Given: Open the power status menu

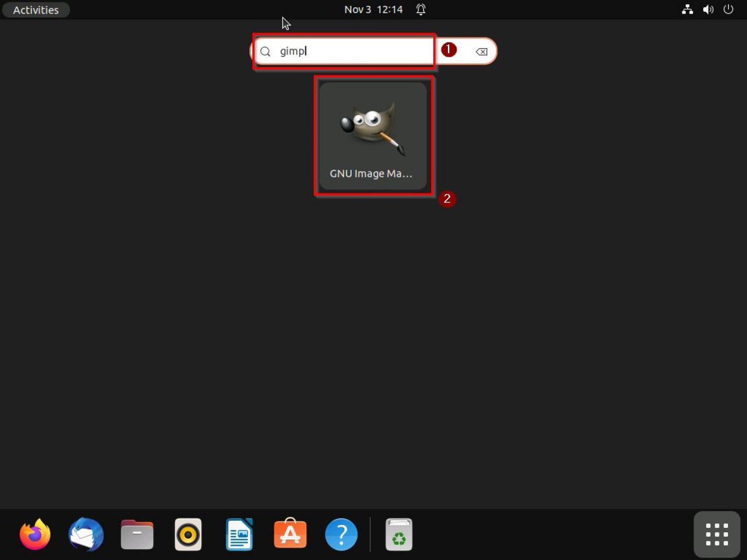Looking at the screenshot, I should coord(728,9).
